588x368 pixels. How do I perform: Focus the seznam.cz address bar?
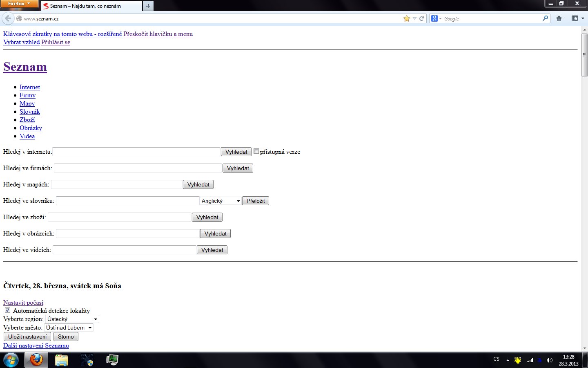pyautogui.click(x=212, y=18)
